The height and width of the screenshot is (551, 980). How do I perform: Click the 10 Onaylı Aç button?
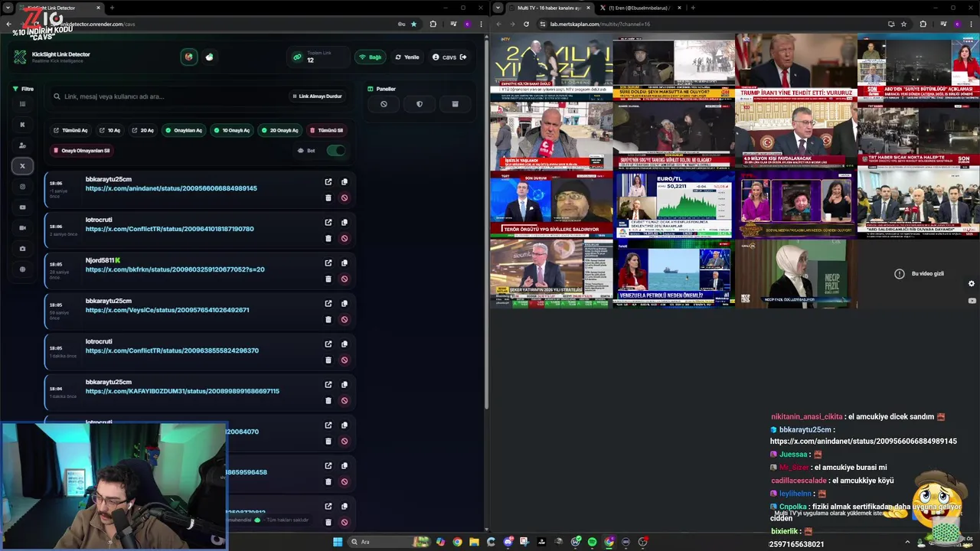[x=232, y=130]
